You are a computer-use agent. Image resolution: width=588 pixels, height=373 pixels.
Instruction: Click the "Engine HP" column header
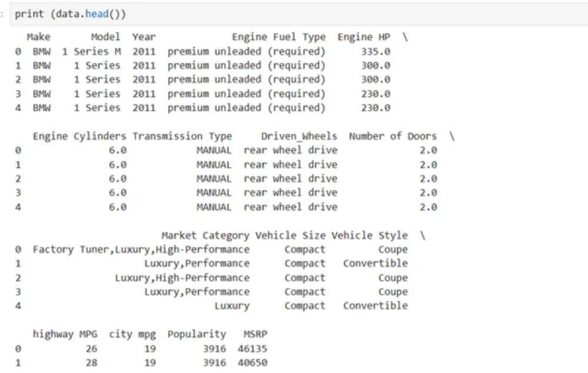364,37
